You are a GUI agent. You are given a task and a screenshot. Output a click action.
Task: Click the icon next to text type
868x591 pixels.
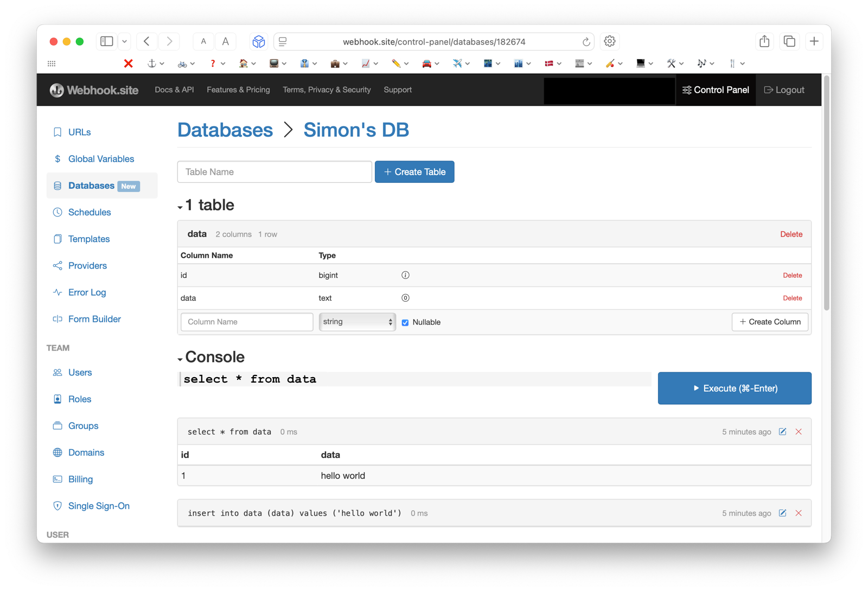click(x=405, y=298)
